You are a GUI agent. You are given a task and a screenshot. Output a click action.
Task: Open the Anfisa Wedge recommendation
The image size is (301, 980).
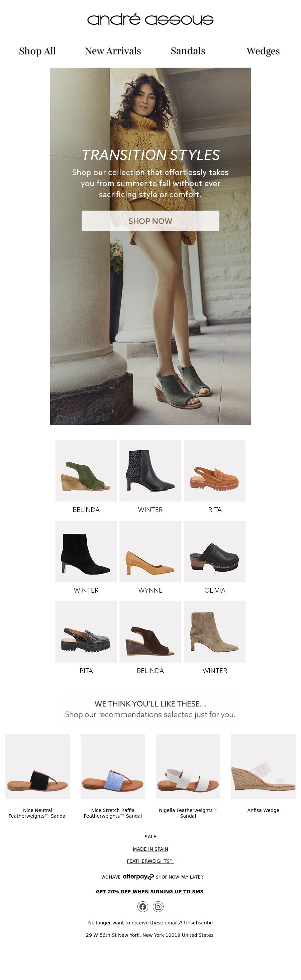tap(264, 767)
